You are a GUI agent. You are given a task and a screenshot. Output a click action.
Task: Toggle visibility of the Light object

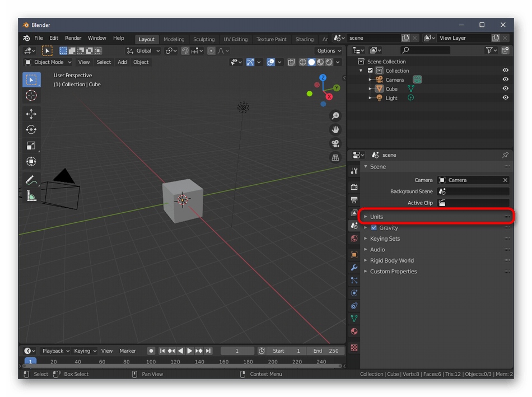505,97
